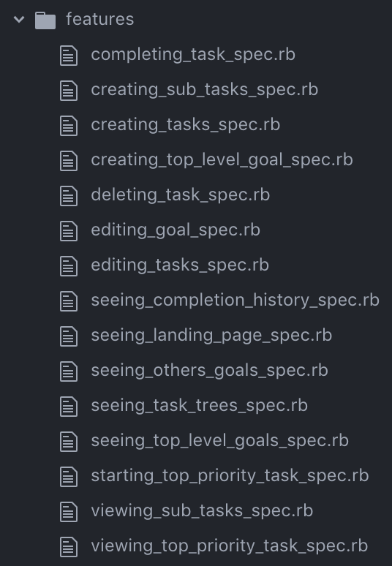The width and height of the screenshot is (392, 566).
Task: Click file icon next to creating_tasks_spec.rb
Action: click(x=69, y=126)
